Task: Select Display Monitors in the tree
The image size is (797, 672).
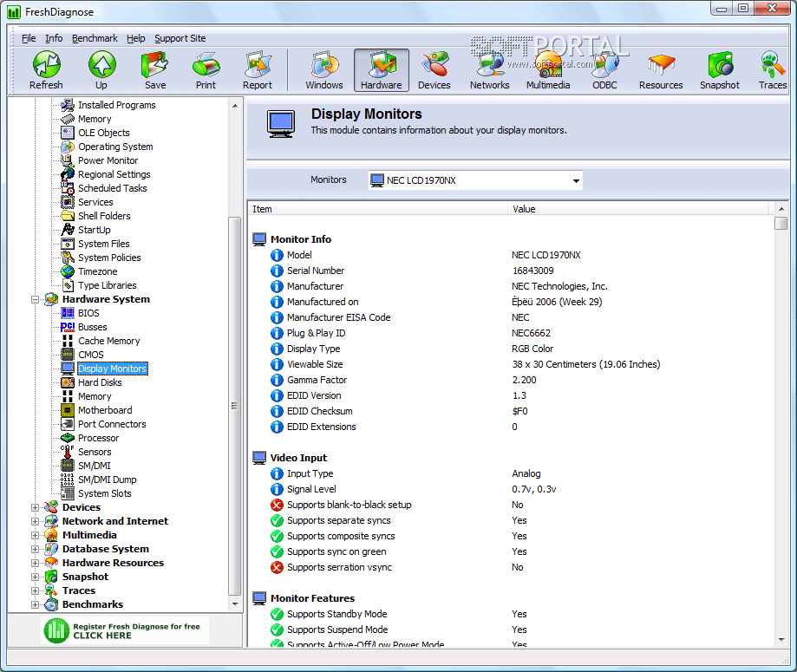Action: (113, 369)
